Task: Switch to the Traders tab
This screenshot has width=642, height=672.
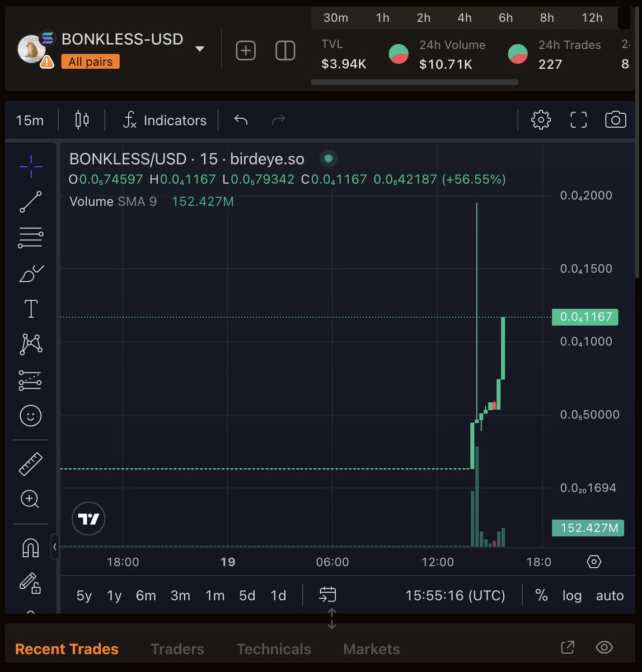Action: (177, 648)
